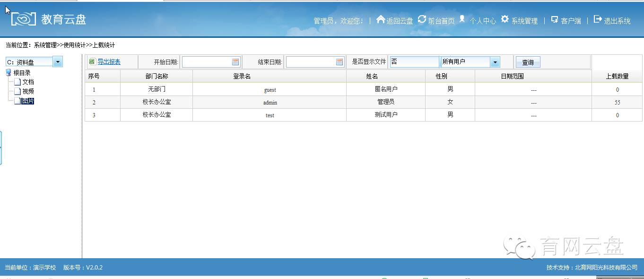
Task: Open the calendar picker for 开始日期
Action: [235, 62]
